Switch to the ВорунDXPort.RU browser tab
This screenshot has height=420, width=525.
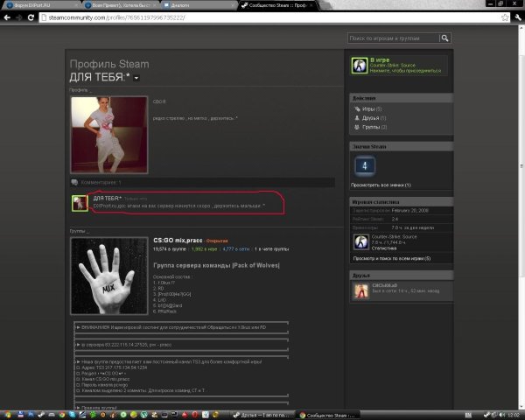[33, 4]
